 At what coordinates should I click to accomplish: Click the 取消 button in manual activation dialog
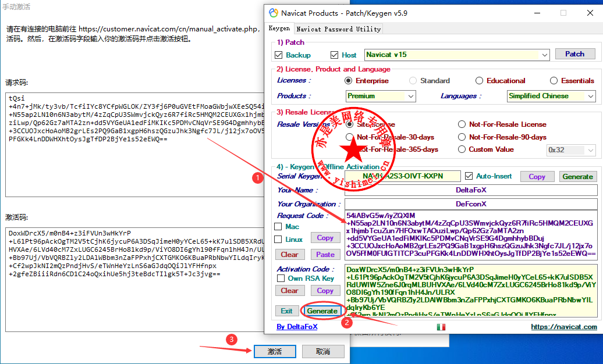323,351
